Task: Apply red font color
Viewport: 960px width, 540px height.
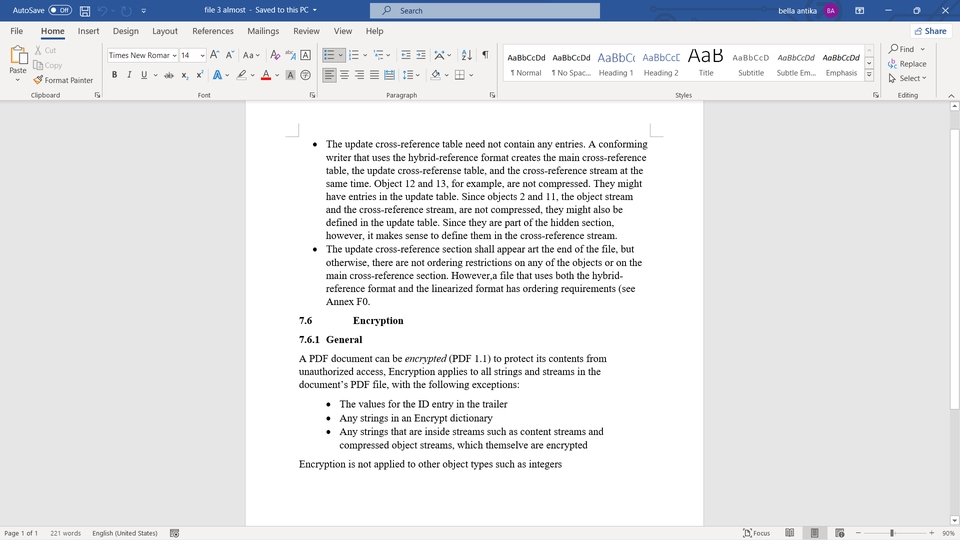Action: pyautogui.click(x=266, y=75)
